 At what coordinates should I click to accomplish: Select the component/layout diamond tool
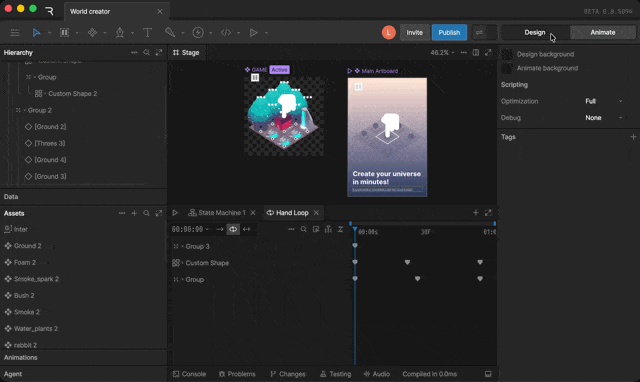point(92,33)
